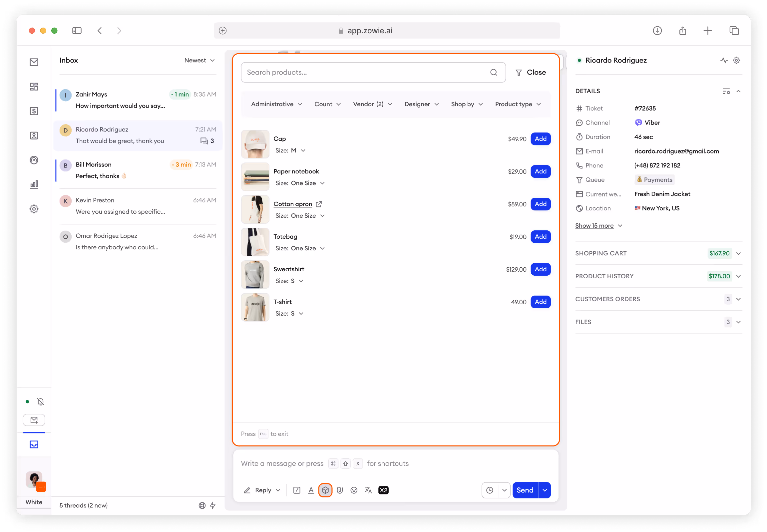Image resolution: width=767 pixels, height=532 pixels.
Task: Toggle the muted notifications bell icon
Action: click(41, 402)
